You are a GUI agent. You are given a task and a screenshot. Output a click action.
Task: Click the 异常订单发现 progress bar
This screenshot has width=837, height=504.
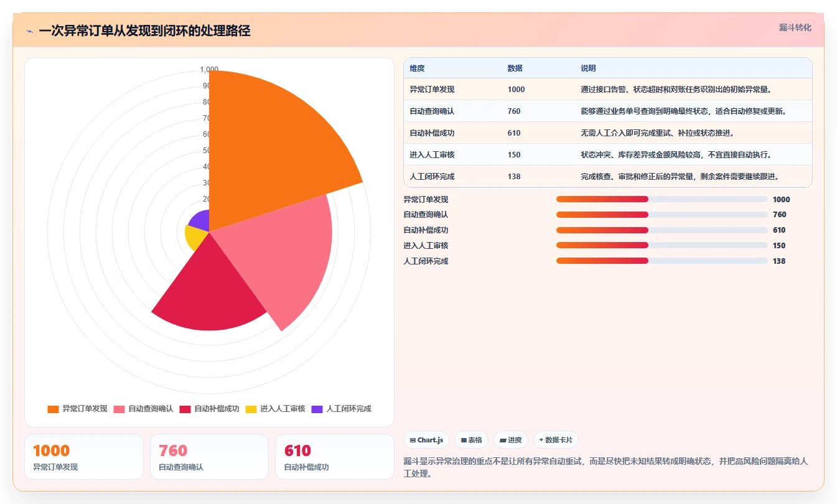tap(662, 199)
